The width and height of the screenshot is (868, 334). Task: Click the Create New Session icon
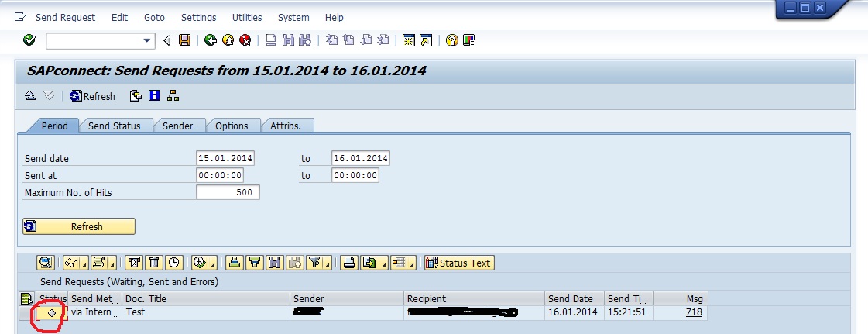click(409, 40)
